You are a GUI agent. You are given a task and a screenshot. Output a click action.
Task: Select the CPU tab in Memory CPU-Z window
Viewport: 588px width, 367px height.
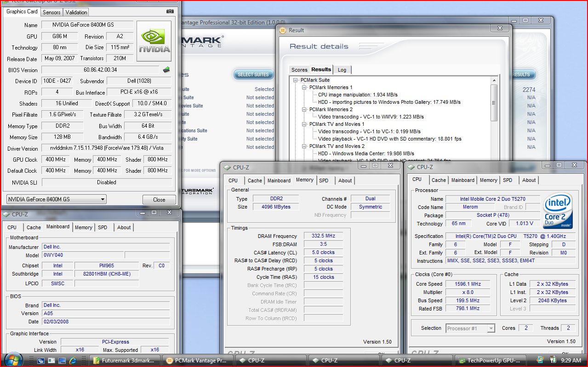pyautogui.click(x=234, y=181)
